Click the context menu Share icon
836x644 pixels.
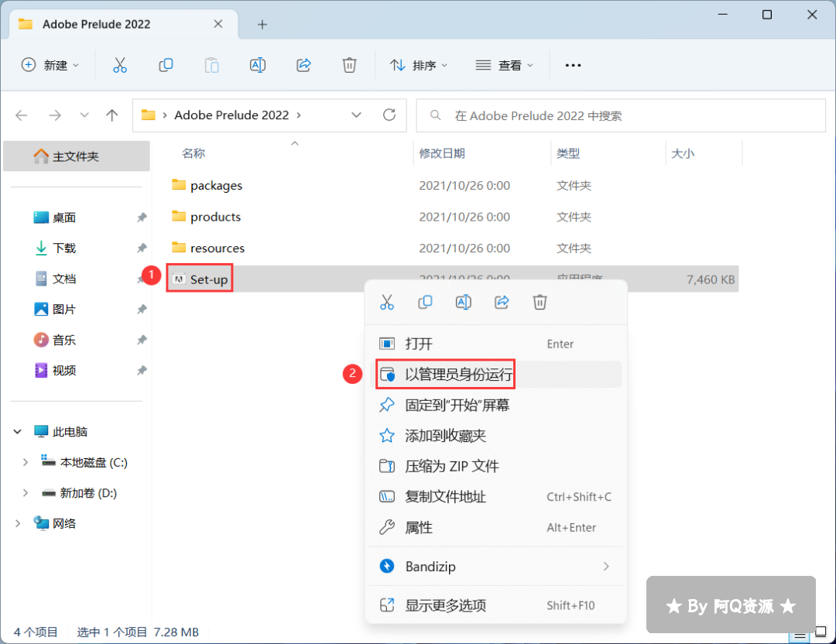502,303
